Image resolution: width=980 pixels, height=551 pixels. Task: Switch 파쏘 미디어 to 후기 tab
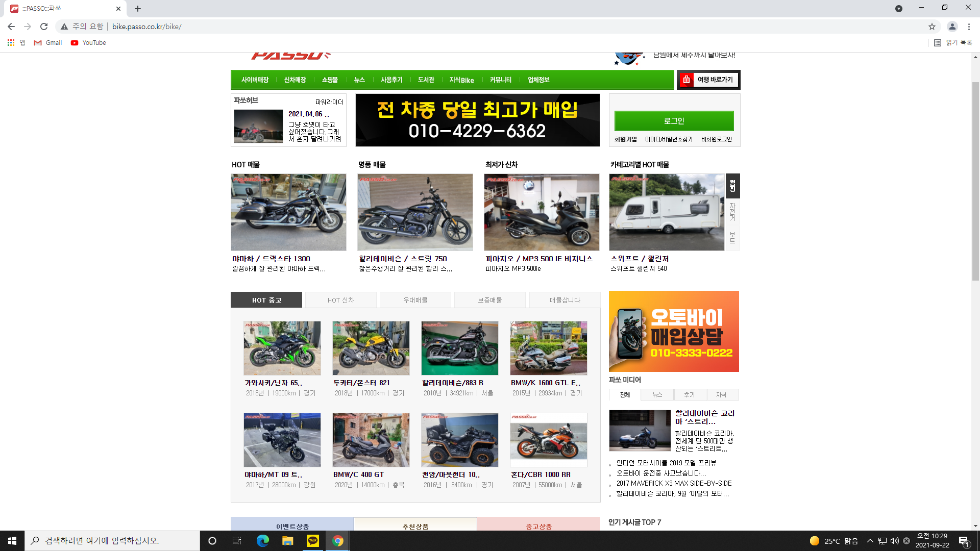690,395
